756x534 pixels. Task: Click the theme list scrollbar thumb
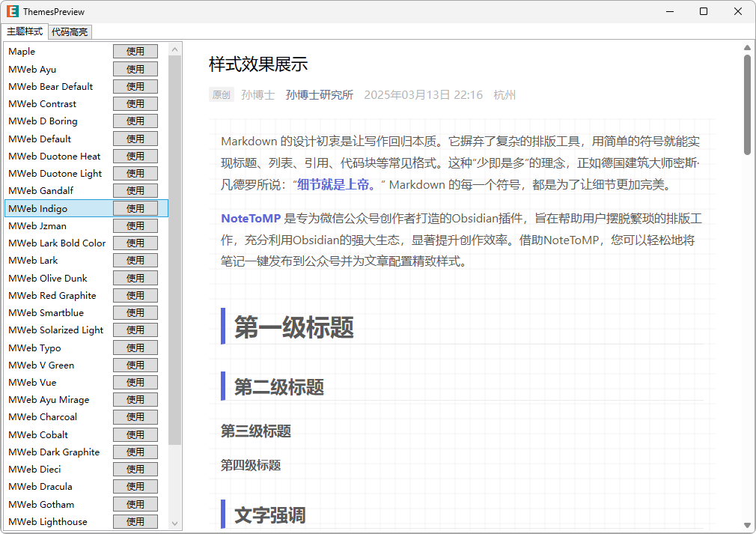[174, 250]
